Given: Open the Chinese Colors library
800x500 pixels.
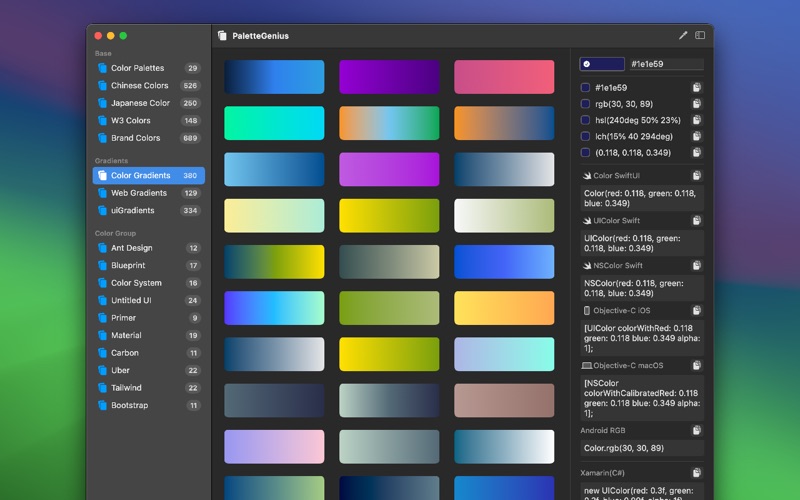Looking at the screenshot, I should [139, 86].
